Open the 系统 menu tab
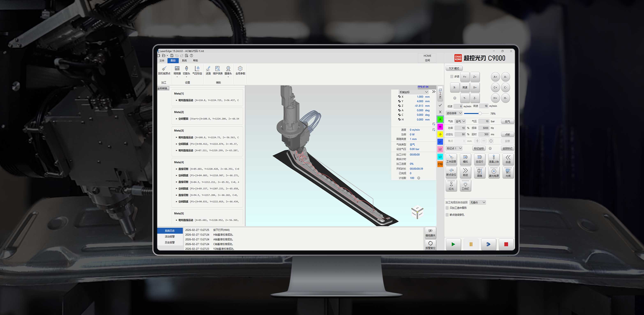This screenshot has height=315, width=644. (184, 60)
